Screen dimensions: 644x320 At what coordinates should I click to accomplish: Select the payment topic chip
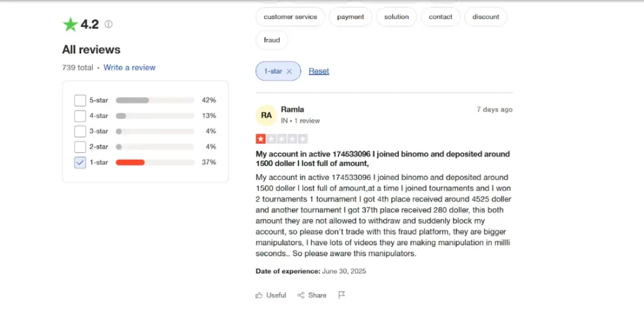350,17
